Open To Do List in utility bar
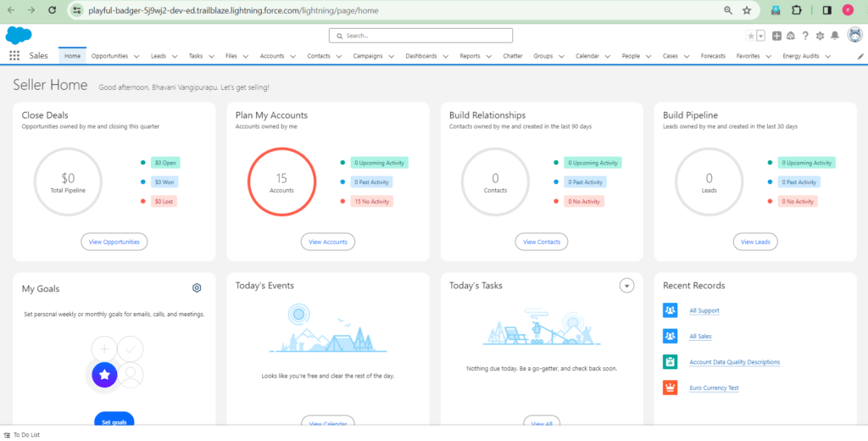The height and width of the screenshot is (441, 868). [22, 435]
